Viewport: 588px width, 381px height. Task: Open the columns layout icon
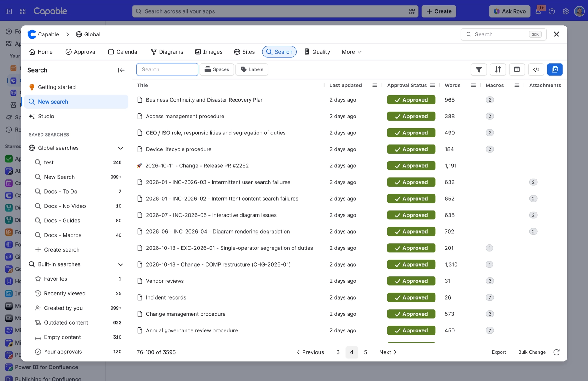pyautogui.click(x=517, y=69)
